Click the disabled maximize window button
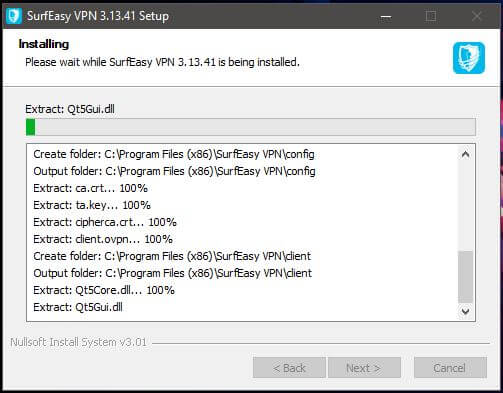The image size is (503, 393). (431, 16)
